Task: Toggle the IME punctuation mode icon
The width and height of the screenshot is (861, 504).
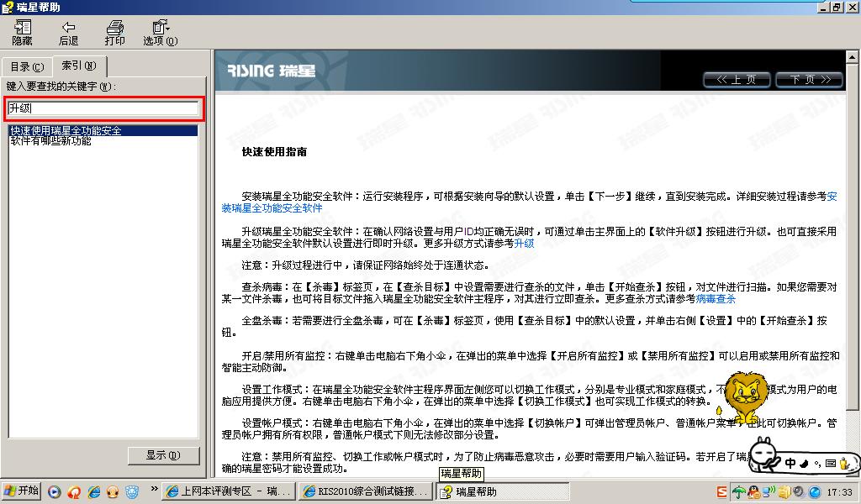Action: coord(817,465)
